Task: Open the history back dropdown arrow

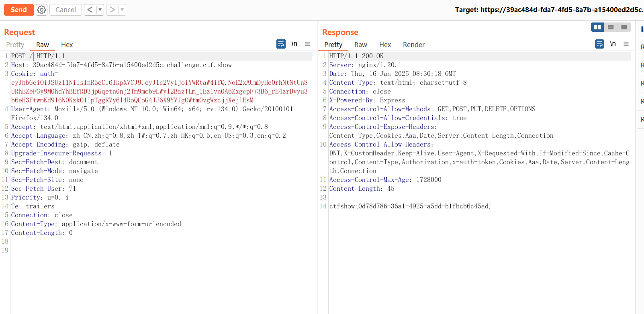Action: click(x=100, y=10)
